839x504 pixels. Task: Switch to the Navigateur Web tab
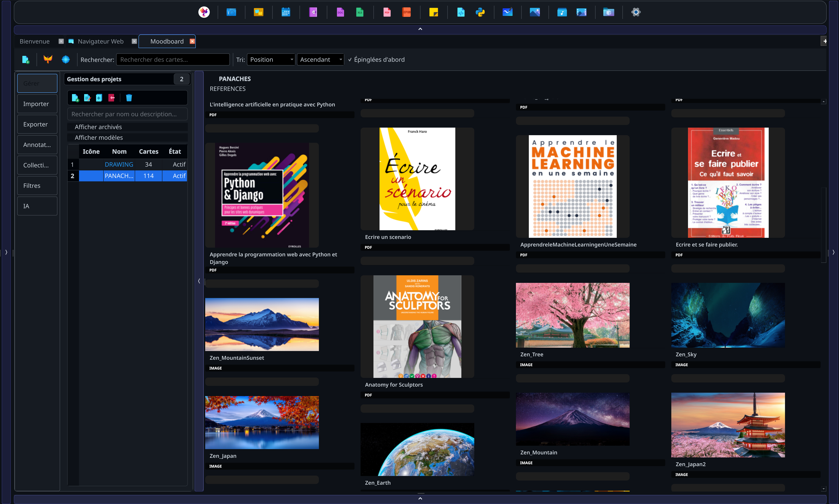(x=101, y=41)
